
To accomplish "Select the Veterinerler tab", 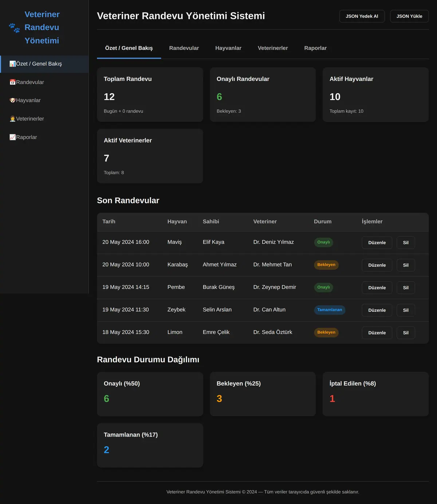I will click(273, 48).
